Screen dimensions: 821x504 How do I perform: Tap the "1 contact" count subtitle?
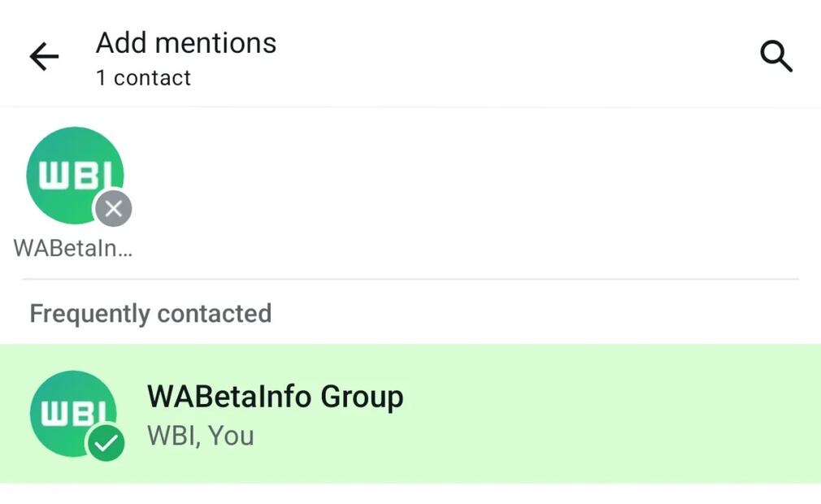[143, 78]
